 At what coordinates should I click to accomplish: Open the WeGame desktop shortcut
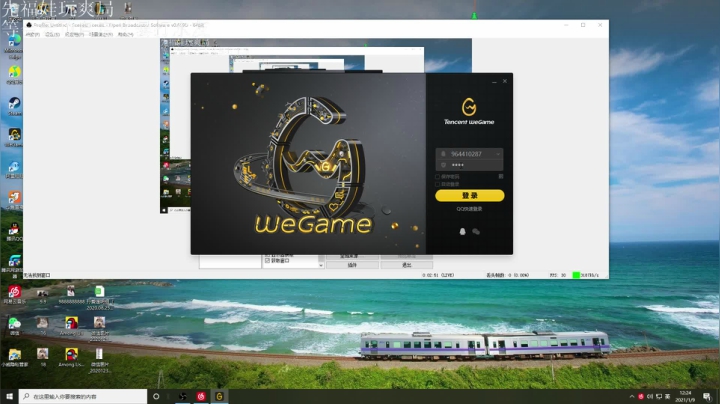coord(14,137)
